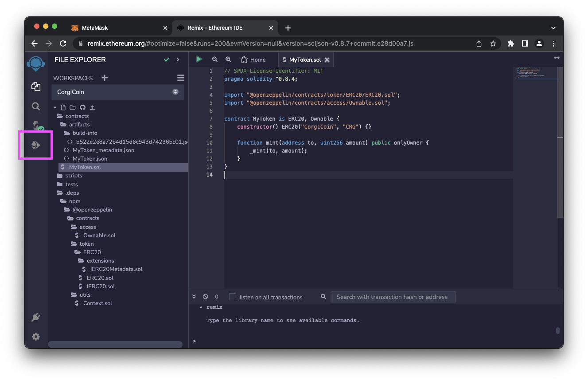Open Ownable.sol in the access folder
Screen dimensions: 588x381
(99, 236)
